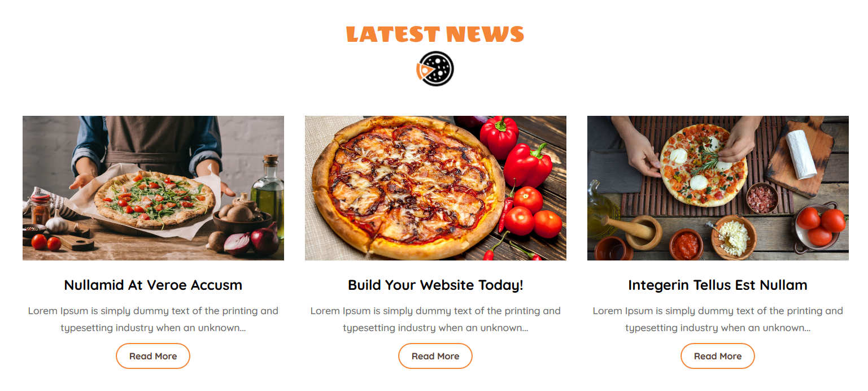Click Read More under Integerin Tellus Est Nullam
Image resolution: width=868 pixels, height=391 pixels.
coord(718,356)
